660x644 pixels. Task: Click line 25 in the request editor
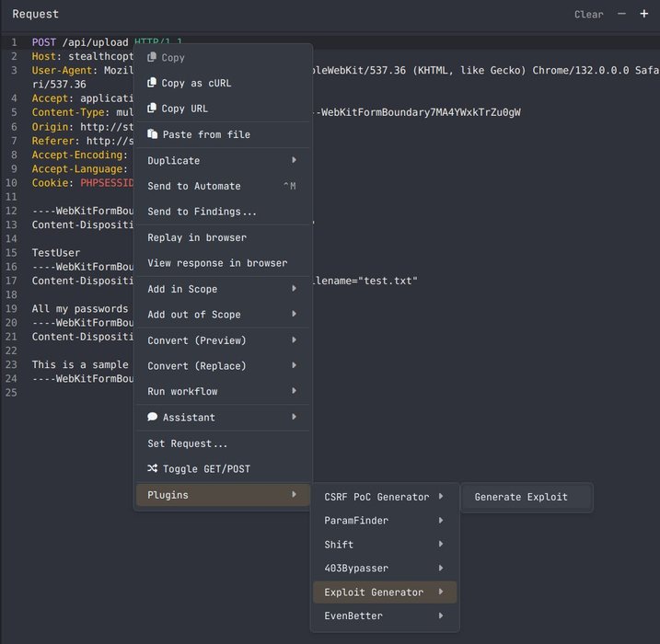tap(74, 393)
